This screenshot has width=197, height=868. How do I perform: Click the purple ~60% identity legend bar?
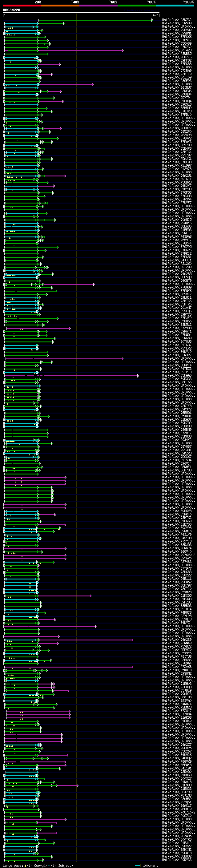98,6
